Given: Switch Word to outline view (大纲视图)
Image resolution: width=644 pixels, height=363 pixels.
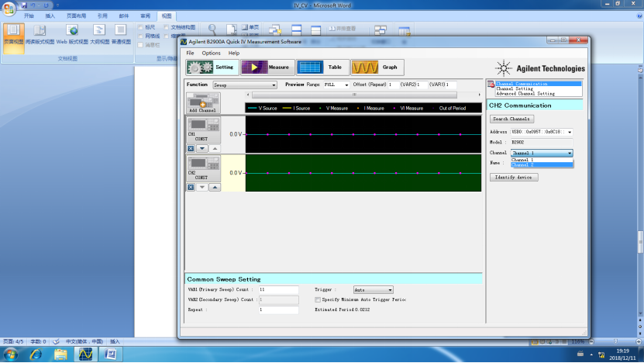Looking at the screenshot, I should (x=99, y=34).
